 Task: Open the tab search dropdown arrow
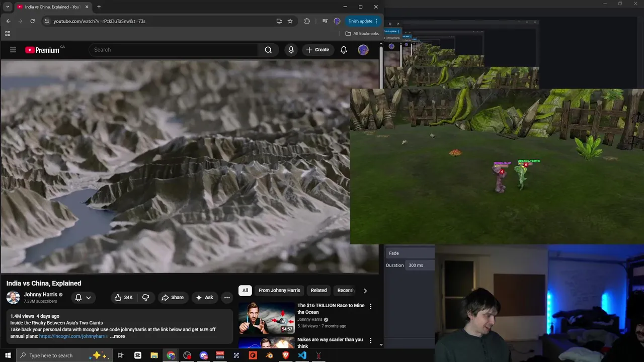coord(8,7)
